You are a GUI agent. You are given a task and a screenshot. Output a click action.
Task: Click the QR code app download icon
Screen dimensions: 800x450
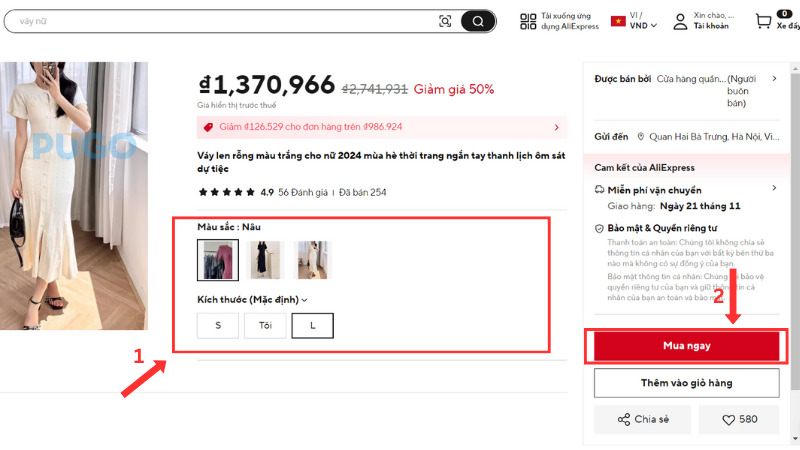pyautogui.click(x=528, y=21)
